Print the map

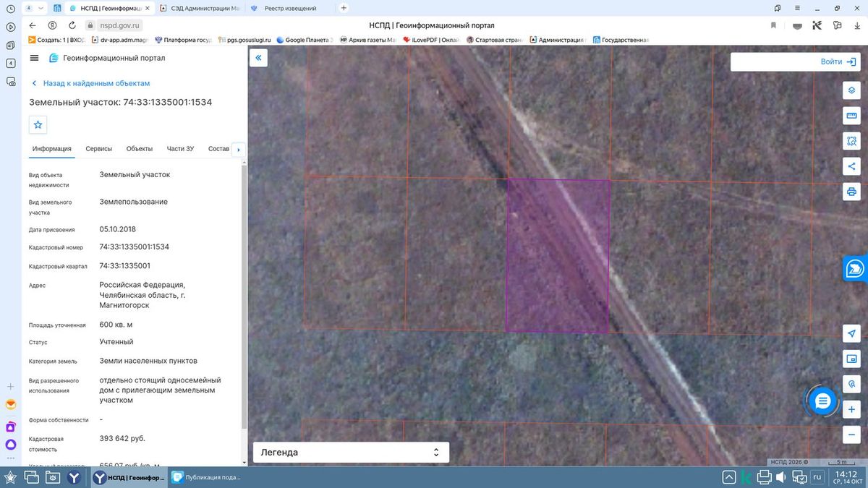[851, 192]
